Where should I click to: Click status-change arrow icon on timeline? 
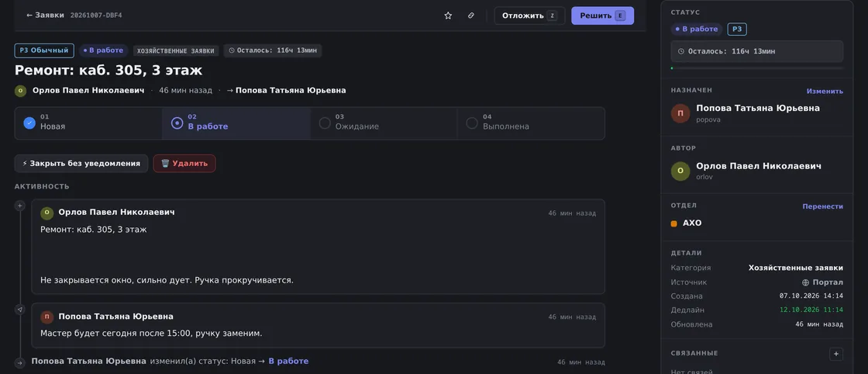pos(19,363)
